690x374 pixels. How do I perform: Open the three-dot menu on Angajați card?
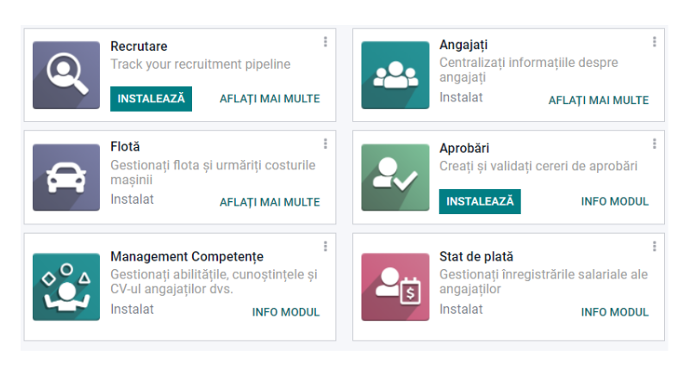[x=654, y=42]
